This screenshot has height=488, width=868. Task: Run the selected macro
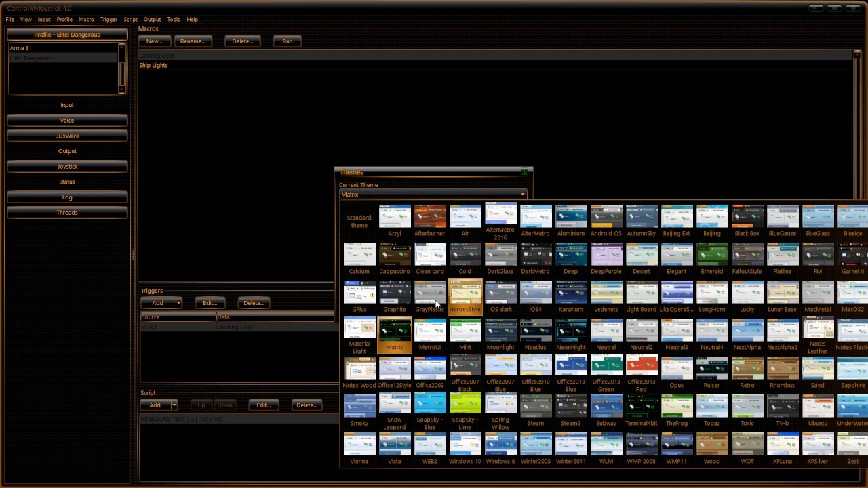pyautogui.click(x=288, y=41)
